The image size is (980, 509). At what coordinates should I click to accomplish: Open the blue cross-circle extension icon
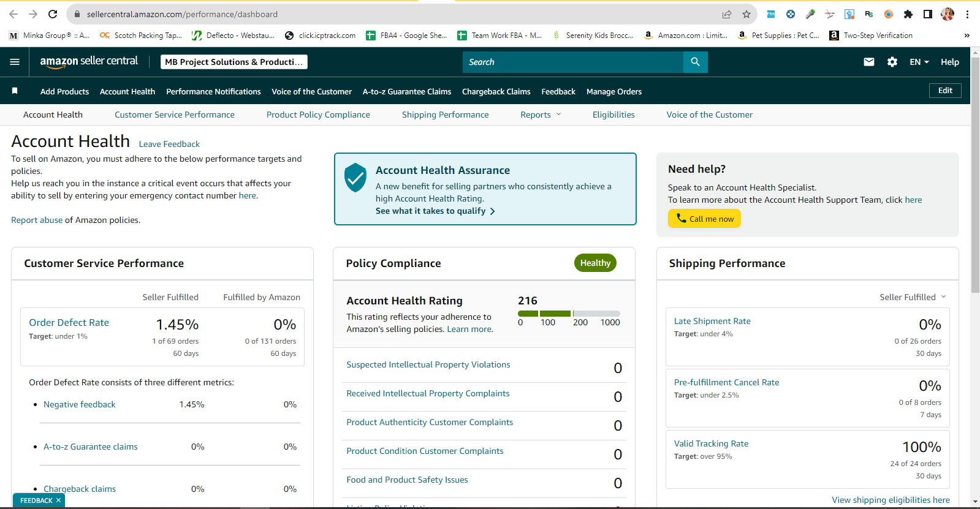pos(791,14)
